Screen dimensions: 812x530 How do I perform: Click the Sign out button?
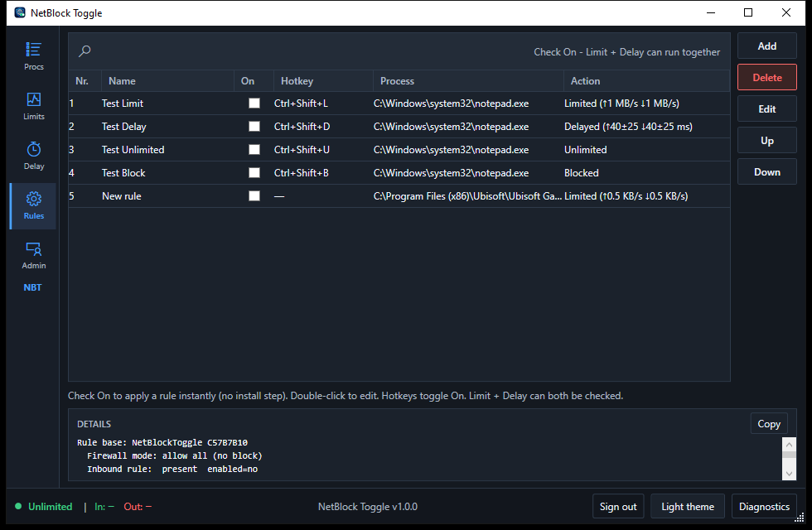click(618, 507)
